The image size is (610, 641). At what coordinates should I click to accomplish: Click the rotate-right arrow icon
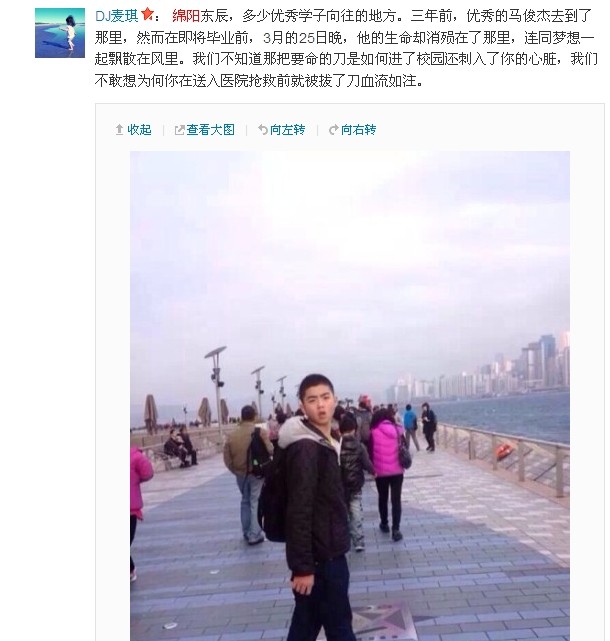pyautogui.click(x=334, y=130)
